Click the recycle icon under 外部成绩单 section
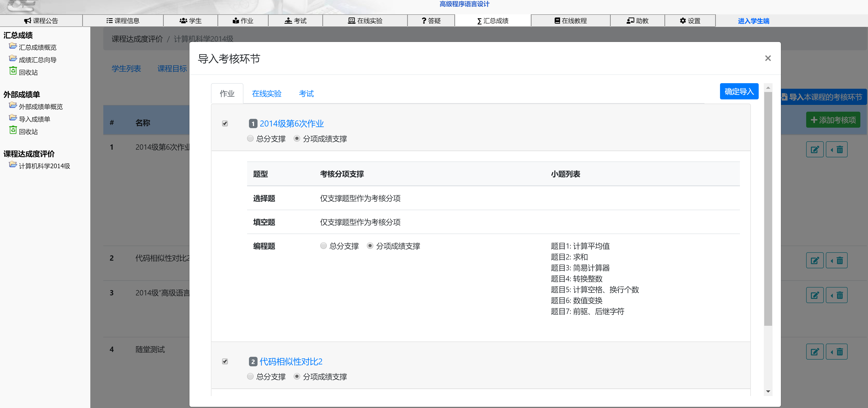Image resolution: width=868 pixels, height=408 pixels. coord(13,130)
